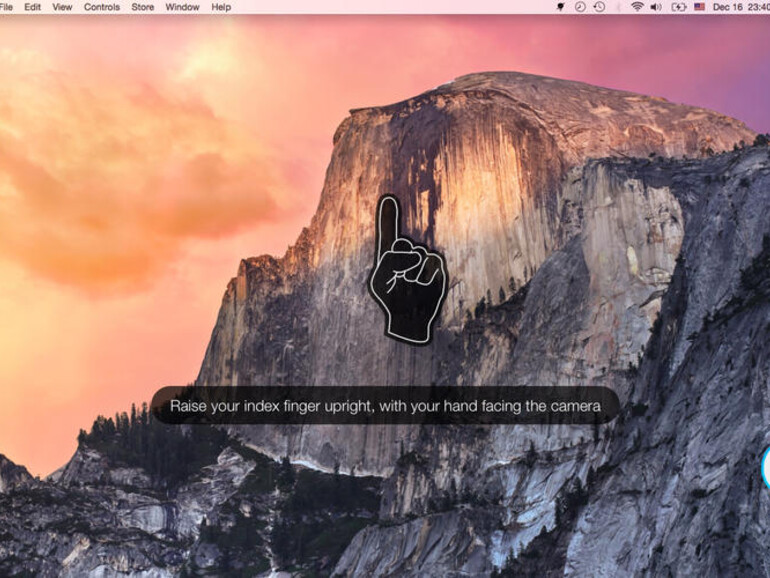Click the 'Raise your index finger upright' instruction
The height and width of the screenshot is (578, 770).
coord(385,406)
